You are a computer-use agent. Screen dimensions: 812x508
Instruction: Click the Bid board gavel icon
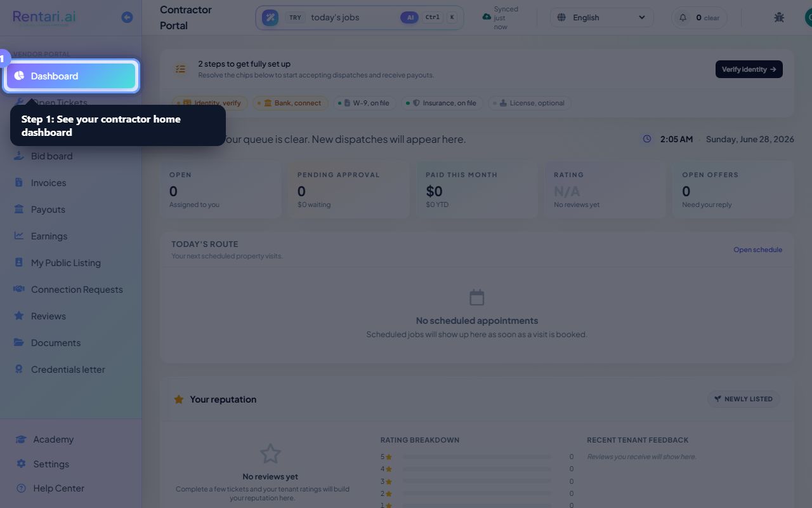(x=19, y=156)
